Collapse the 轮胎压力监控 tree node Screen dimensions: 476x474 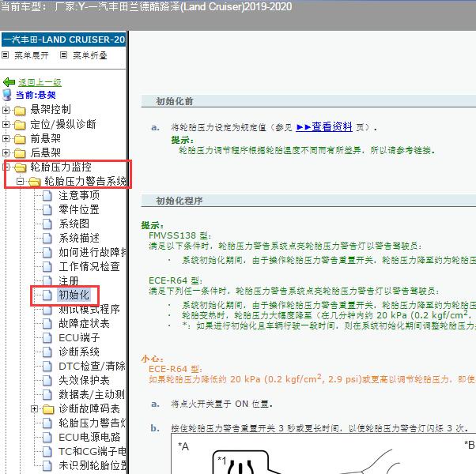[x=6, y=167]
